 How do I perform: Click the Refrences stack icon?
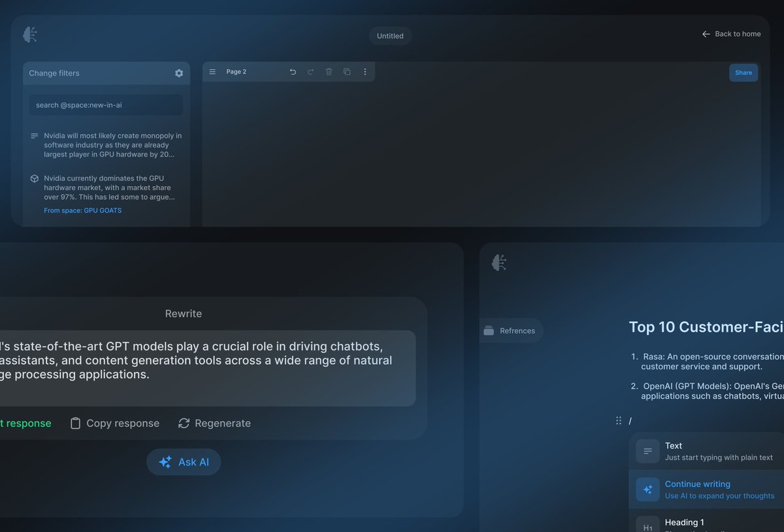489,331
